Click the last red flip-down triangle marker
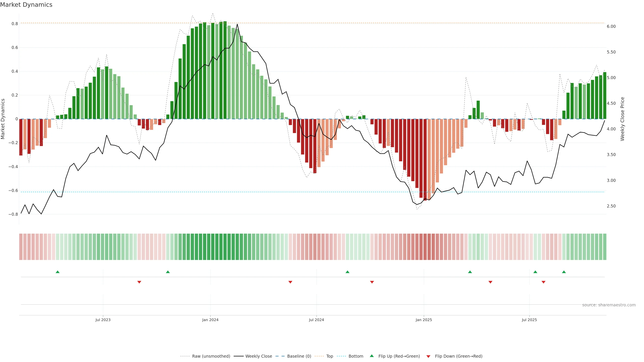 (544, 282)
